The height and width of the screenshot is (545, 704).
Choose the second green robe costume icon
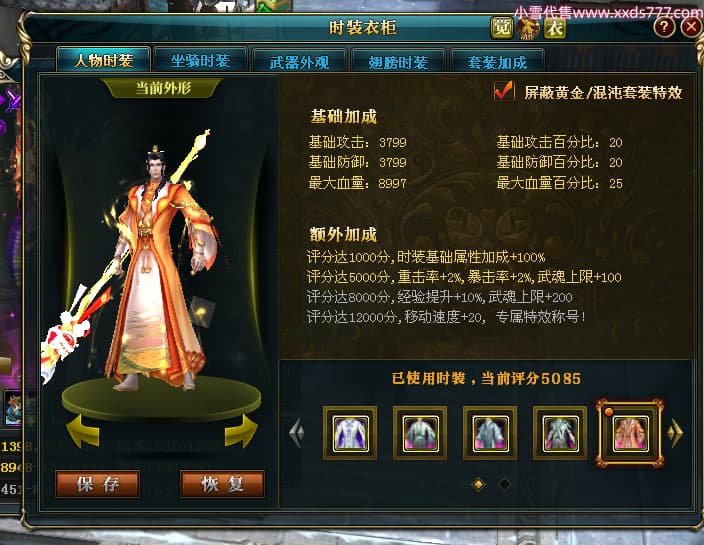pyautogui.click(x=420, y=433)
